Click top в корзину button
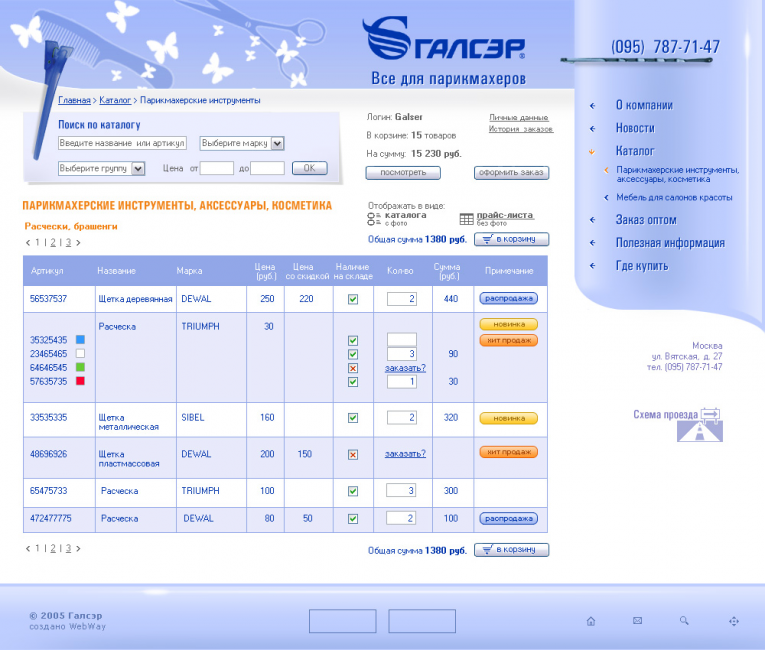Image resolution: width=765 pixels, height=650 pixels. coord(511,239)
